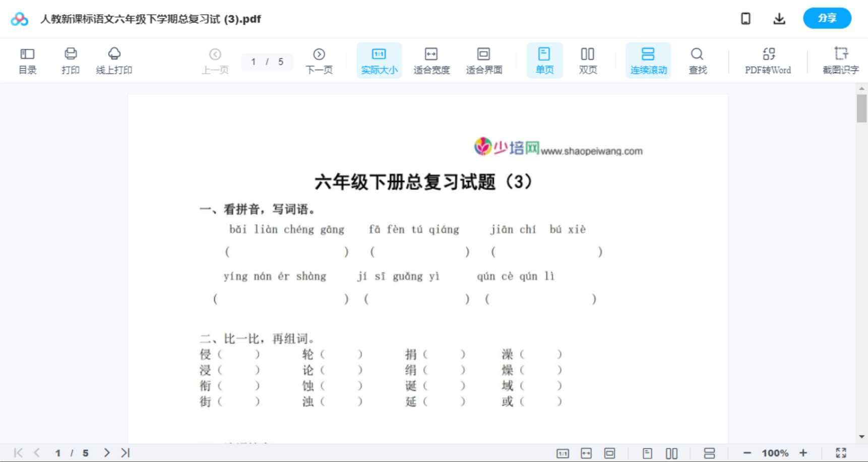The width and height of the screenshot is (868, 462).
Task: Click the PDF转Word conversion icon
Action: [768, 60]
